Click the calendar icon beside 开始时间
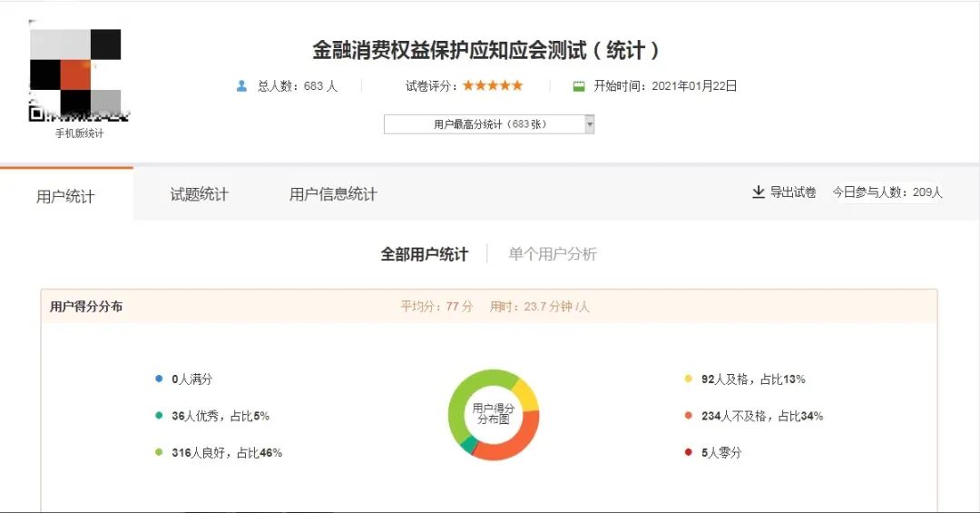Image resolution: width=980 pixels, height=513 pixels. coord(579,86)
